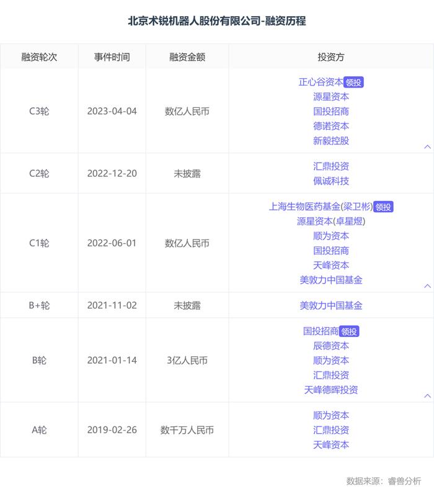The height and width of the screenshot is (504, 434).
Task: Open 顺为资本 link in B轮 row
Action: pyautogui.click(x=331, y=361)
